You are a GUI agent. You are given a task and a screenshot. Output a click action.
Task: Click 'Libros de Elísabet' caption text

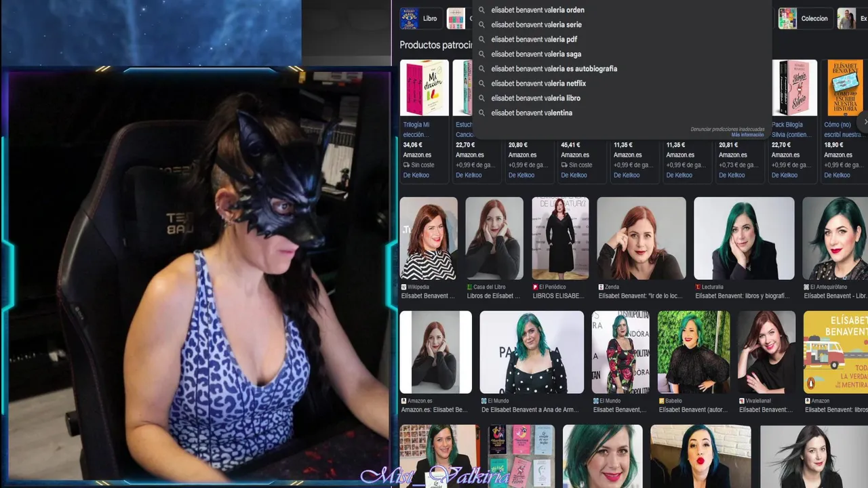494,296
